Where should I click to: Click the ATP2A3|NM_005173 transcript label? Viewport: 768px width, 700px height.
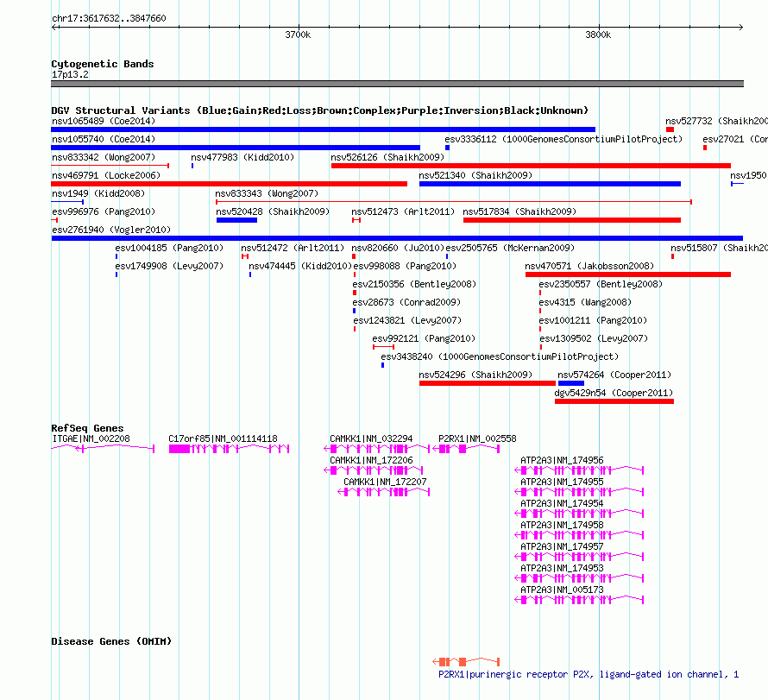(562, 590)
